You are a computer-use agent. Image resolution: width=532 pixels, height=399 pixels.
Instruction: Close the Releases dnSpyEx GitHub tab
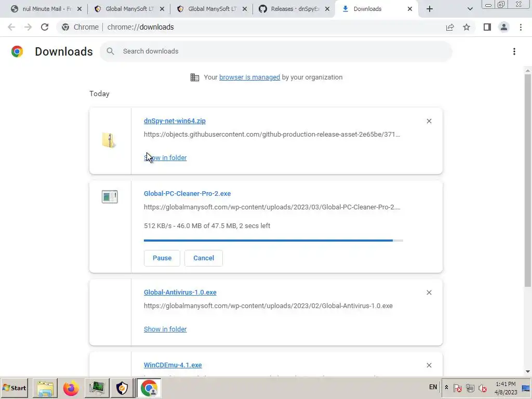click(327, 9)
